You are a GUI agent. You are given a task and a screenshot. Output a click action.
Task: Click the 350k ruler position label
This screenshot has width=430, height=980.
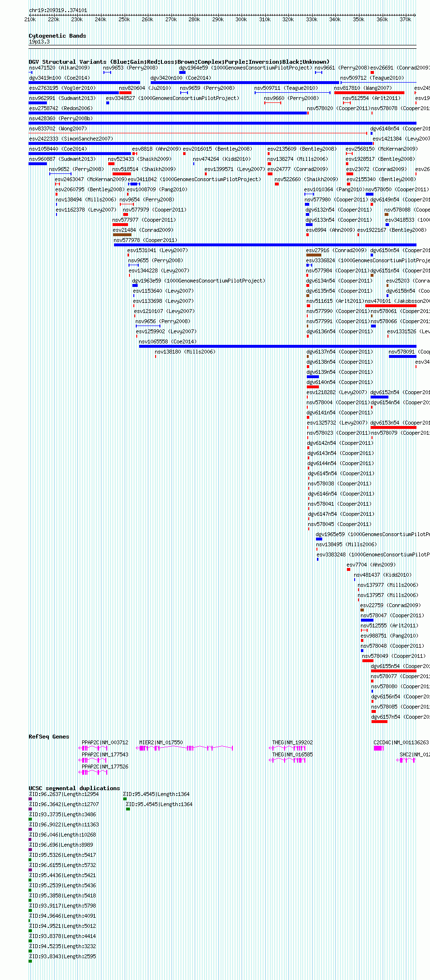coord(358,19)
